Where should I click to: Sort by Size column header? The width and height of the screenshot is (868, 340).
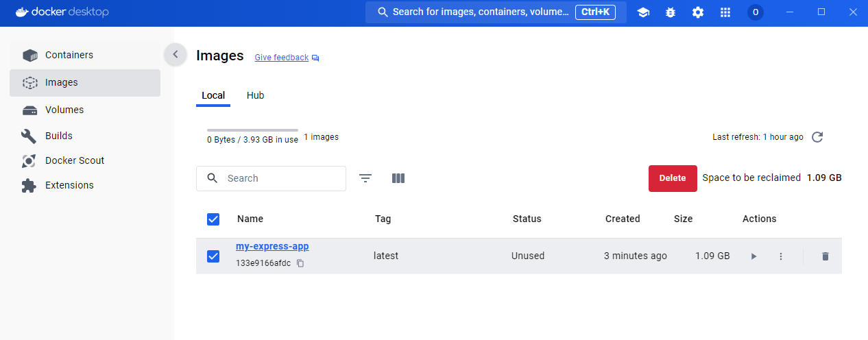684,219
